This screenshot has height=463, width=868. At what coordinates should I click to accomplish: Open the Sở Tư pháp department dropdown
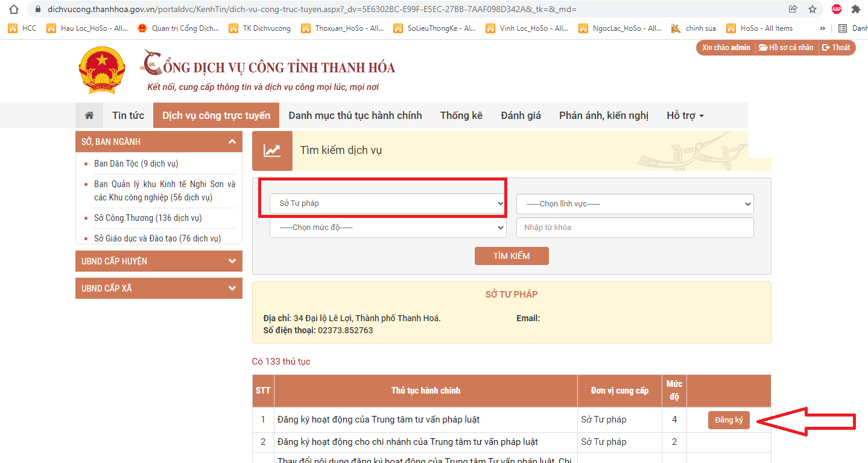pyautogui.click(x=387, y=203)
